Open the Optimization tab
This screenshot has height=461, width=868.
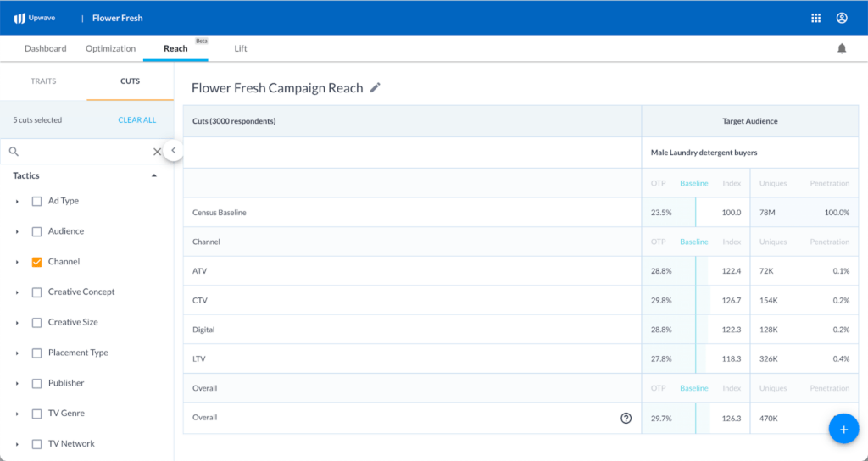[x=110, y=48]
